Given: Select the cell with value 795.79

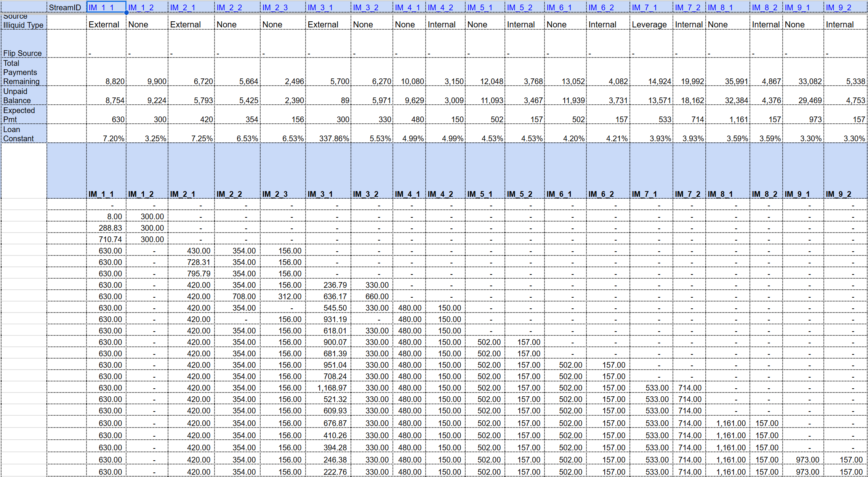Looking at the screenshot, I should point(199,274).
